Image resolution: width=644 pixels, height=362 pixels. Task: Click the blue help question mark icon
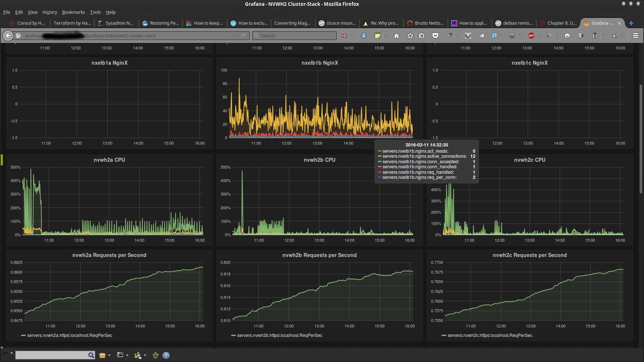coord(166,355)
